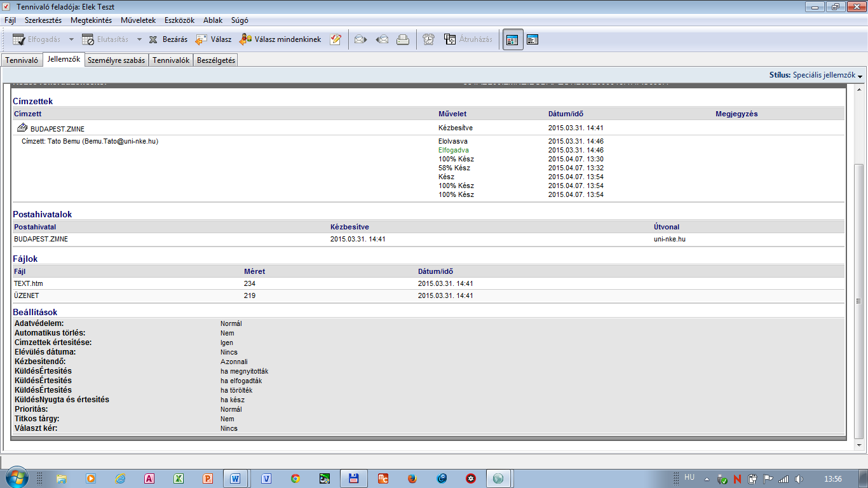Click the printer icon
868x488 pixels.
403,39
